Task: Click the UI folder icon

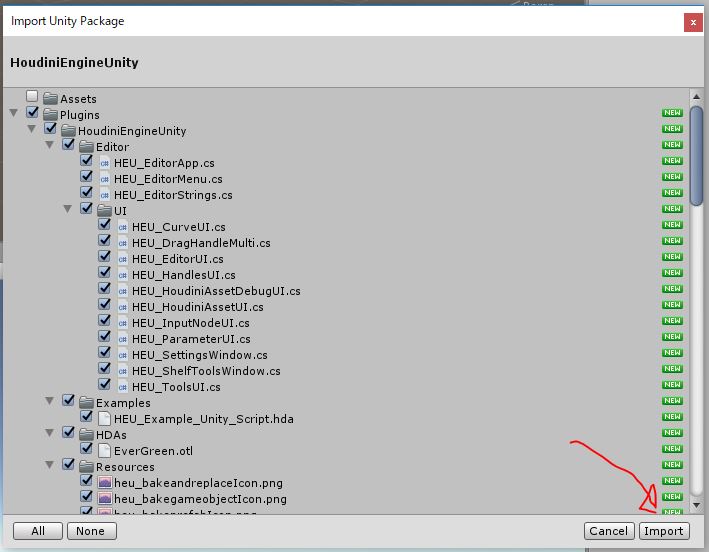Action: click(104, 211)
